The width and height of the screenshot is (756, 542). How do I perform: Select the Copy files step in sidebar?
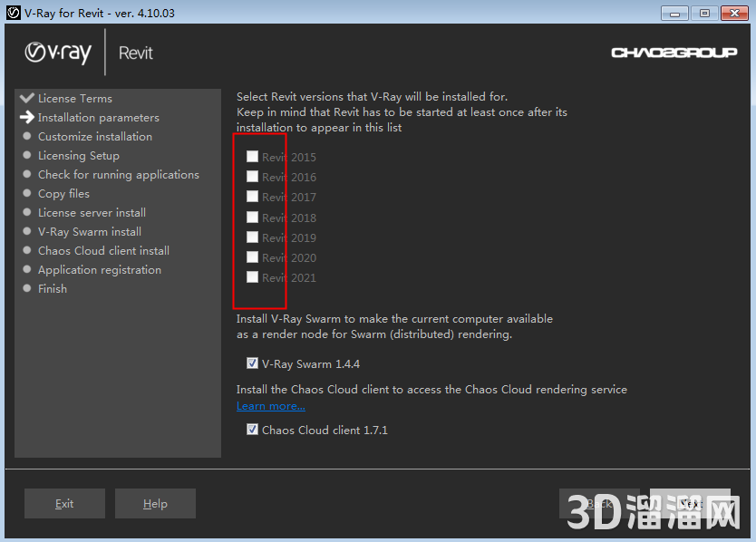coord(63,193)
